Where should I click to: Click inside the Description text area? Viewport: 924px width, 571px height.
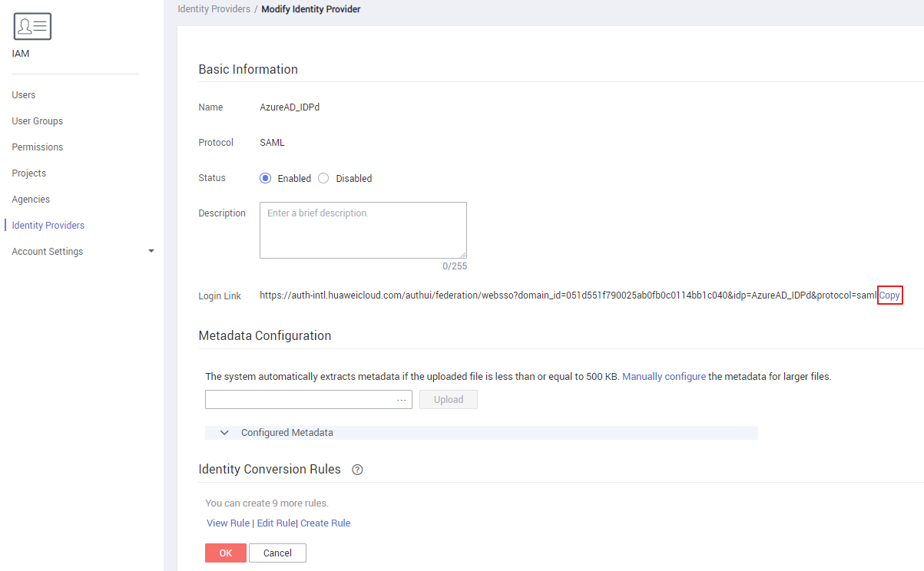363,230
